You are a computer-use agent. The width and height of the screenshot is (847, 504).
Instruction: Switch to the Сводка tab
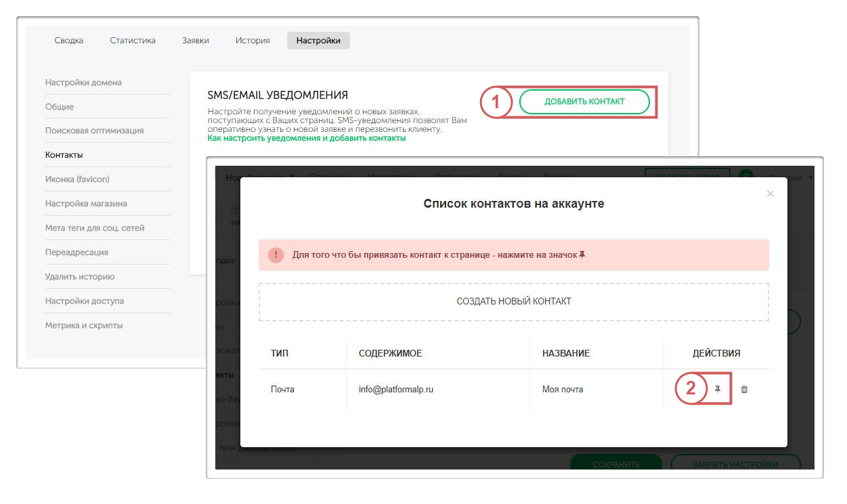(x=69, y=41)
